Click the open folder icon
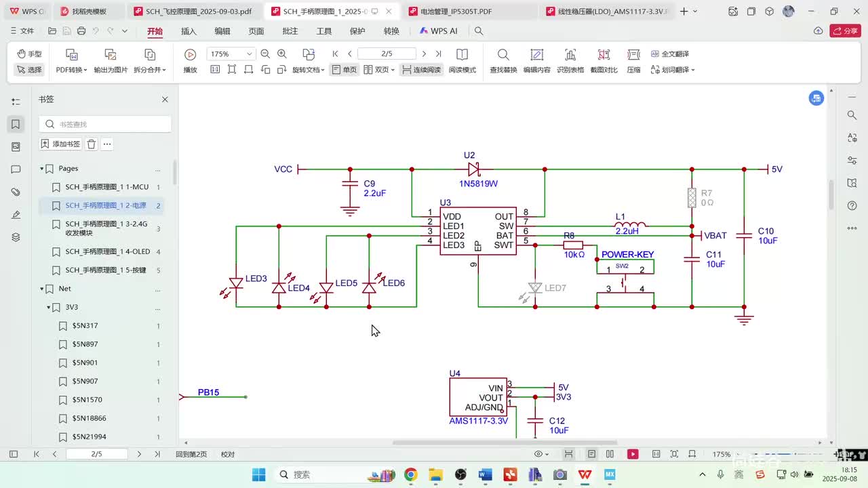Image resolution: width=868 pixels, height=488 pixels. click(x=52, y=31)
